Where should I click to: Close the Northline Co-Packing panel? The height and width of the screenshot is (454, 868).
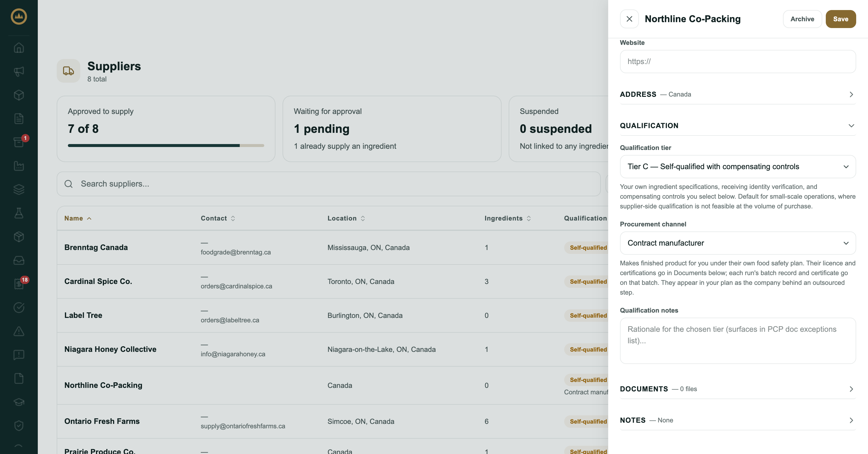point(629,19)
